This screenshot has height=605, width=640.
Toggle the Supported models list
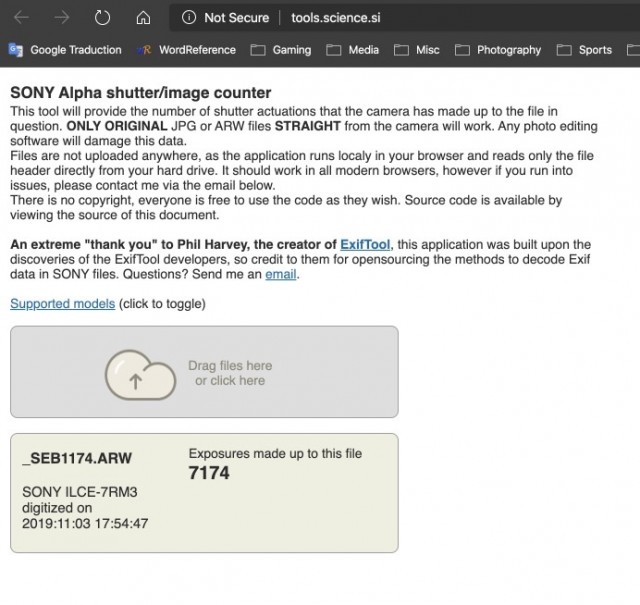[x=62, y=304]
